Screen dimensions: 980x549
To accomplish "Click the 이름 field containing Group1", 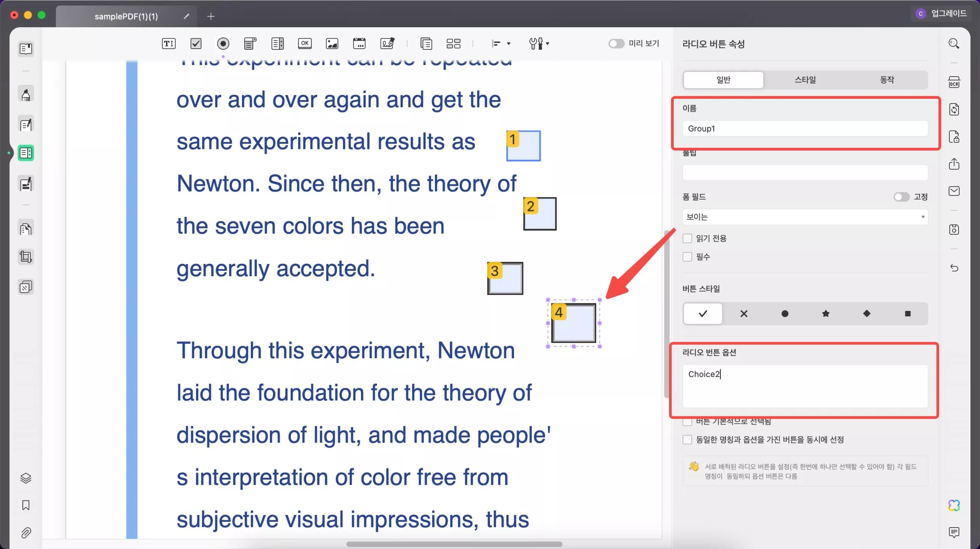I will point(805,129).
